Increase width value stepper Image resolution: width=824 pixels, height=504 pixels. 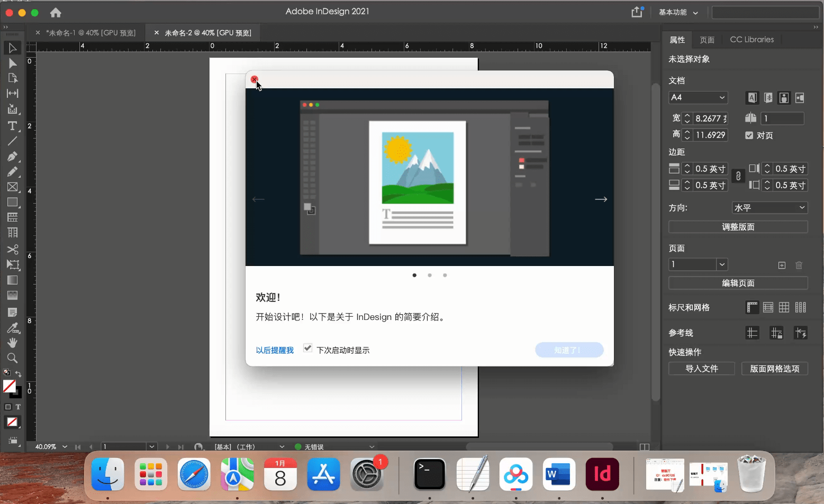coord(687,115)
